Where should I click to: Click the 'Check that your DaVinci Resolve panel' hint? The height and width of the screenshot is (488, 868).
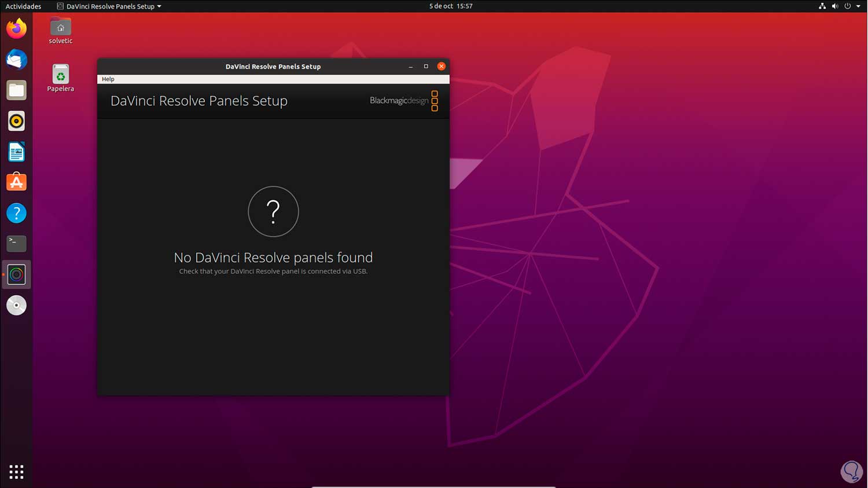coord(273,271)
